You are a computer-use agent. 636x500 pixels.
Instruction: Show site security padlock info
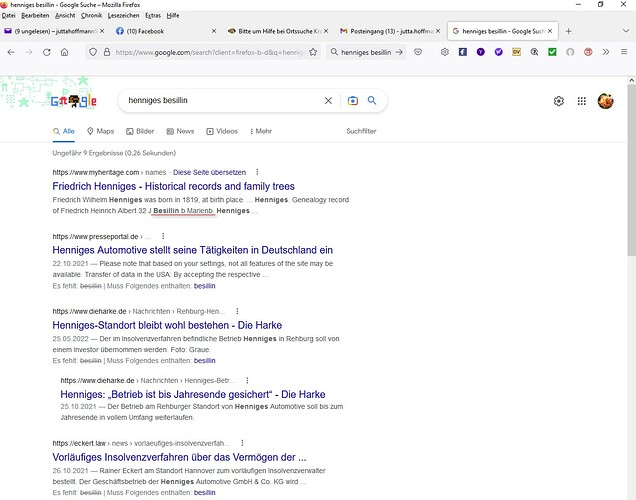107,52
